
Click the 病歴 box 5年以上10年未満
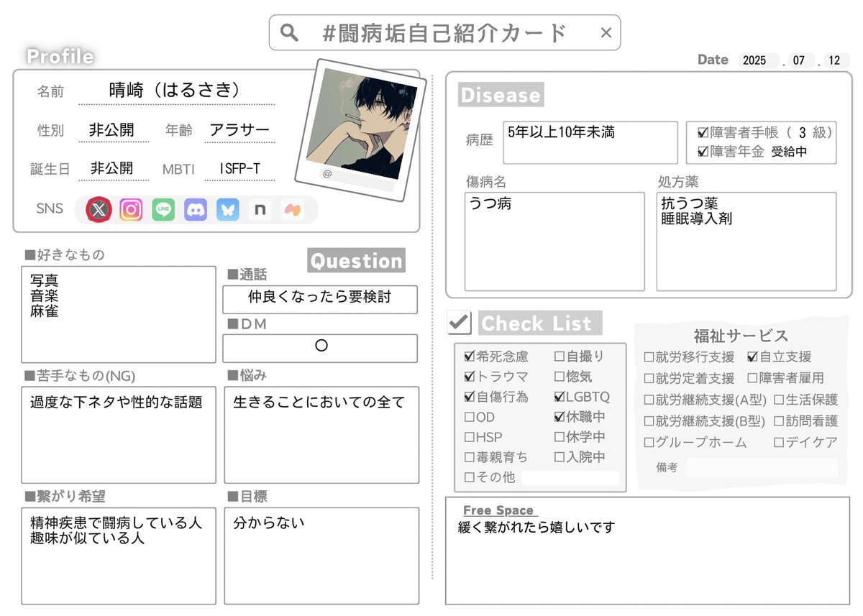pos(590,142)
